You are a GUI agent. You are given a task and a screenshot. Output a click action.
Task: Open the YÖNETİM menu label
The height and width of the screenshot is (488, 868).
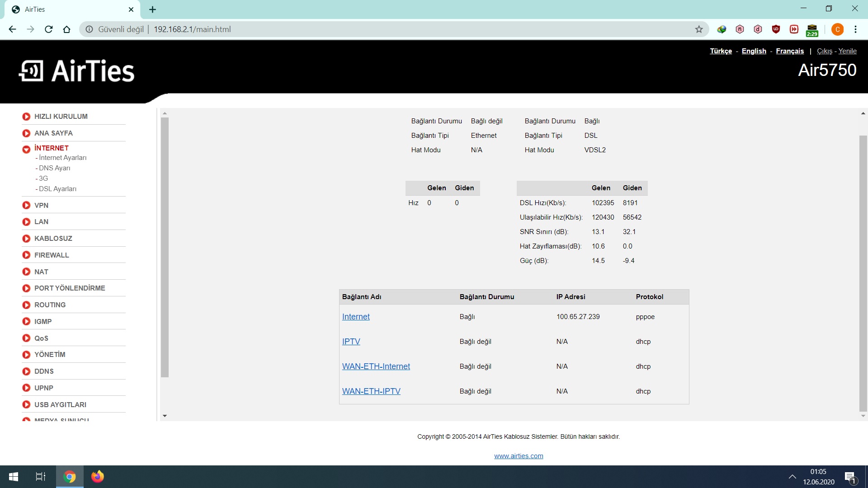click(x=50, y=355)
